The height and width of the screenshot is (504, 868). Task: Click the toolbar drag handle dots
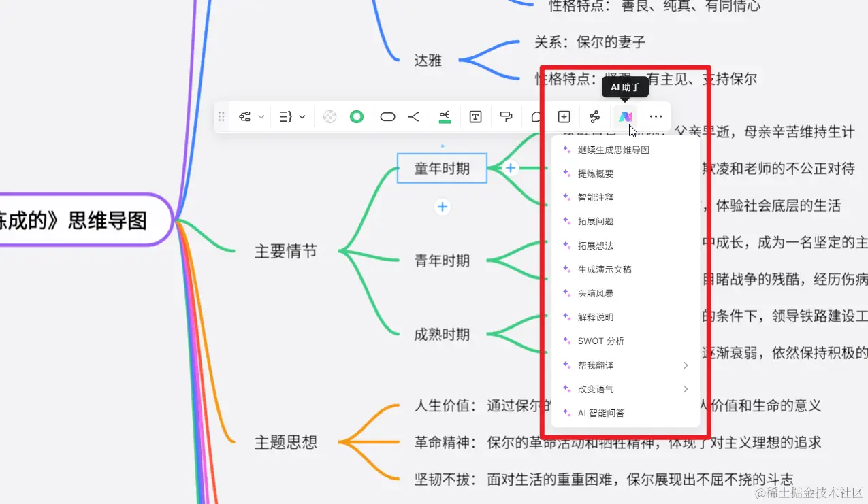[221, 116]
